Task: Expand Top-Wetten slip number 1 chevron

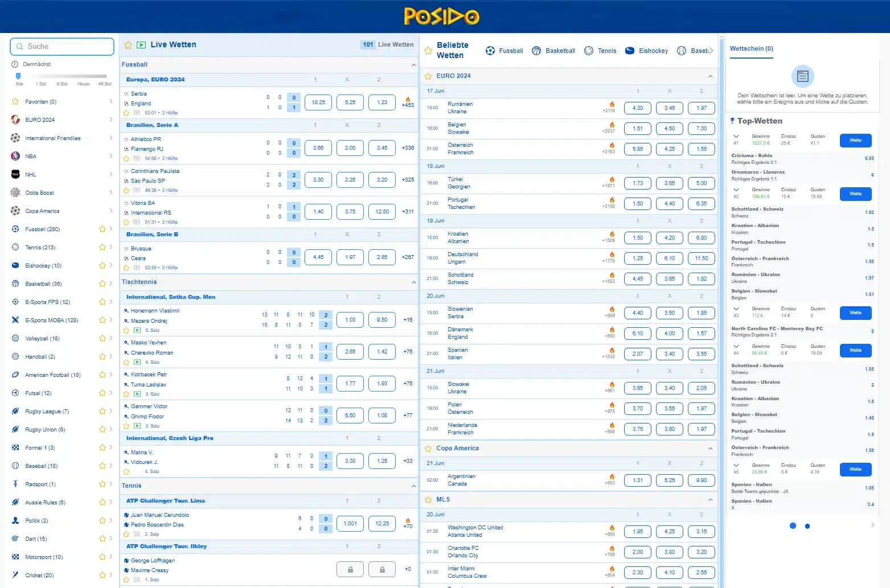Action: click(x=736, y=137)
